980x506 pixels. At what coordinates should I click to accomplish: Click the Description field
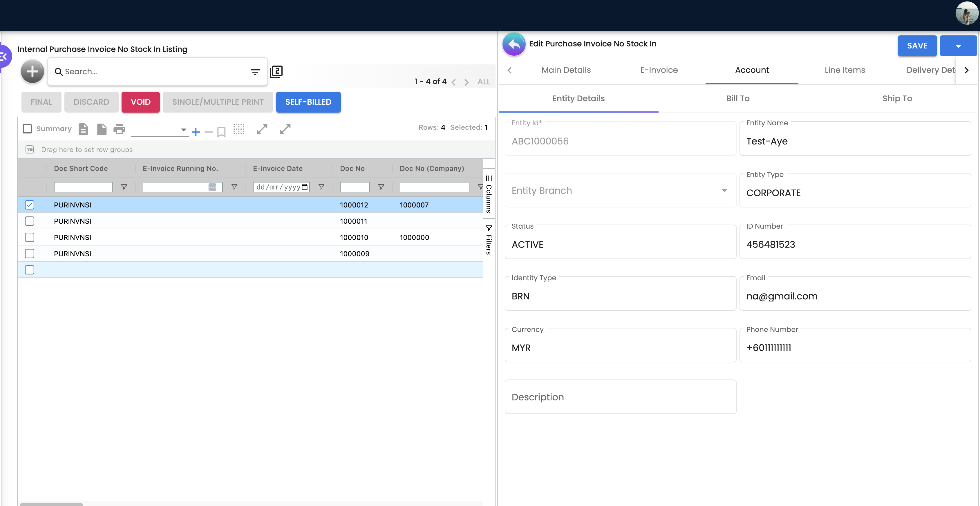620,397
